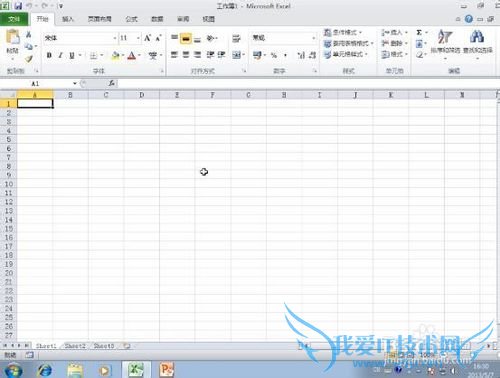Switch to Sheet2 worksheet tab
The width and height of the screenshot is (500, 378).
pyautogui.click(x=75, y=346)
